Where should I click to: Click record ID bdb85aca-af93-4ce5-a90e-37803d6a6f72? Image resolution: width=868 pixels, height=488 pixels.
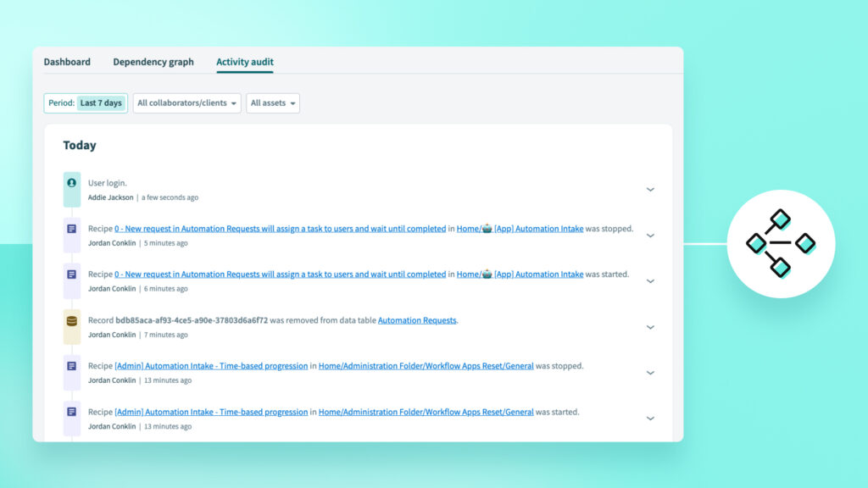coord(192,320)
